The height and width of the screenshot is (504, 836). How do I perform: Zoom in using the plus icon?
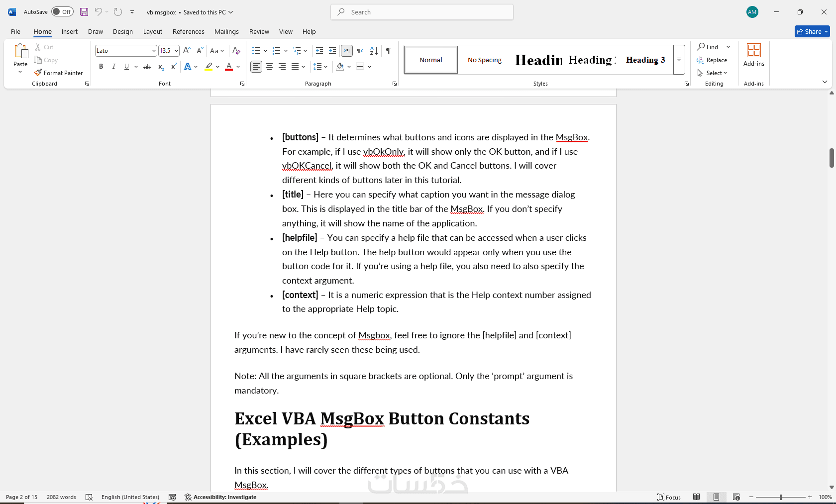(x=810, y=497)
